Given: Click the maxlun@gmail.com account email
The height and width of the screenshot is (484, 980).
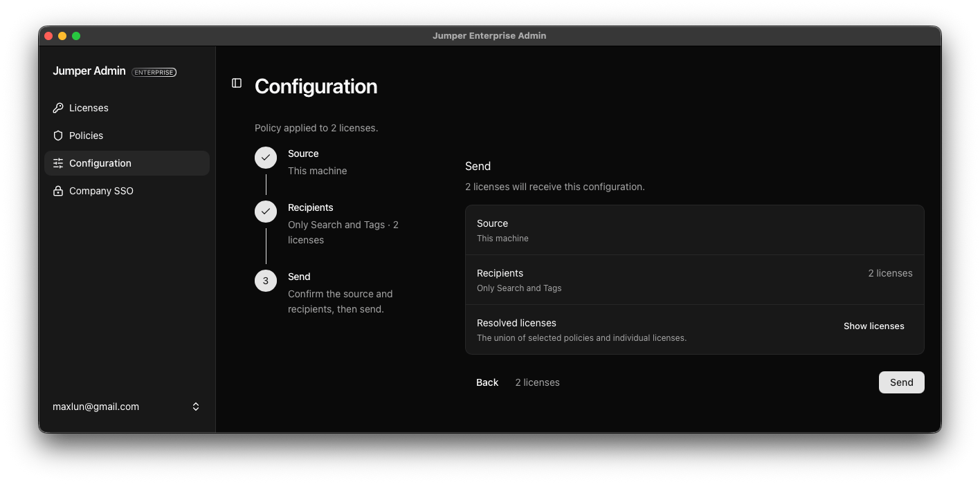Looking at the screenshot, I should [x=96, y=407].
